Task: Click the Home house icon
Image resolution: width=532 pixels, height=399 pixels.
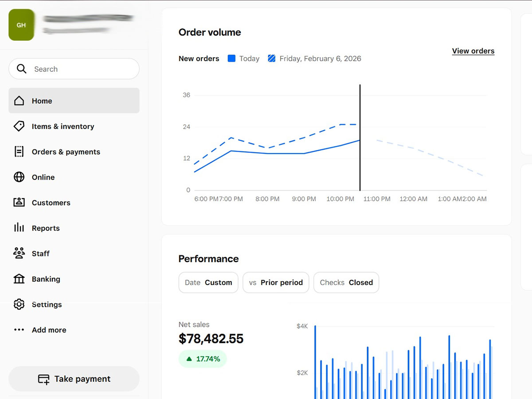Action: (x=19, y=101)
